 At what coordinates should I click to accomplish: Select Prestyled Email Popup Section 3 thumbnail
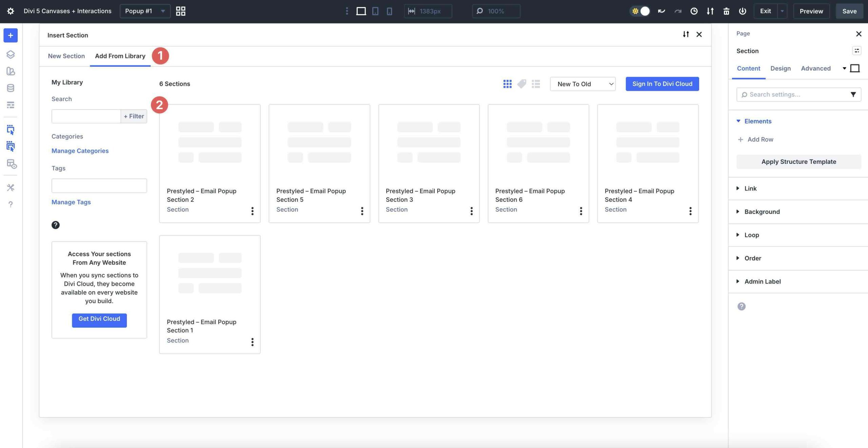tap(429, 142)
